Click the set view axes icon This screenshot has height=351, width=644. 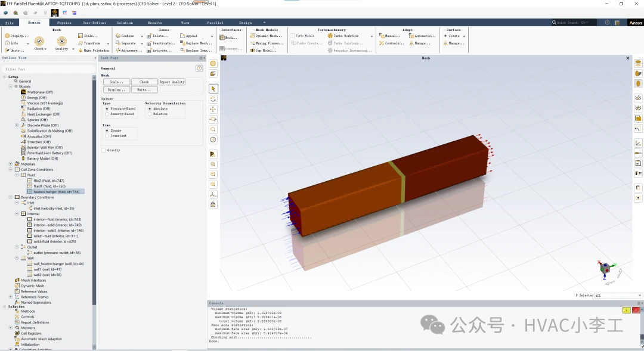click(x=213, y=194)
